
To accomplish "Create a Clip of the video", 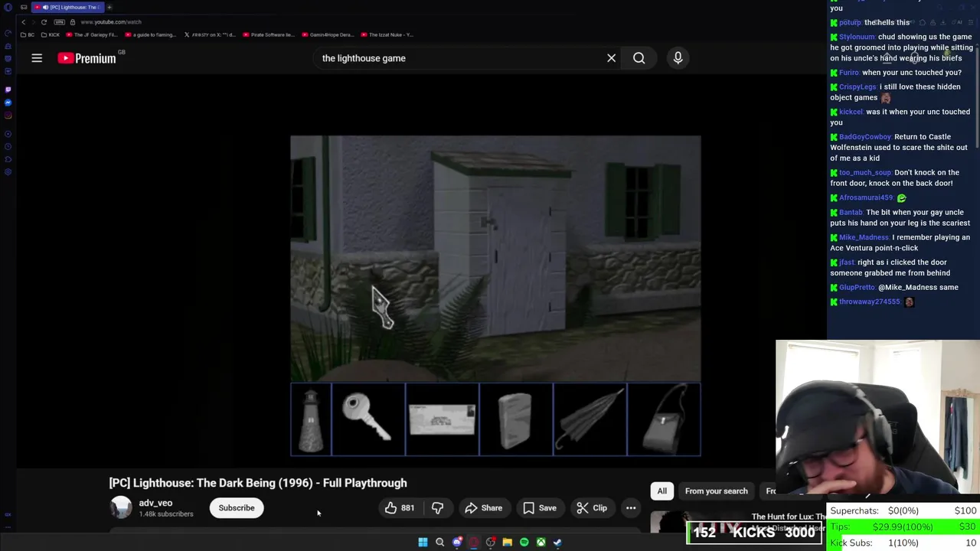I will pos(591,508).
